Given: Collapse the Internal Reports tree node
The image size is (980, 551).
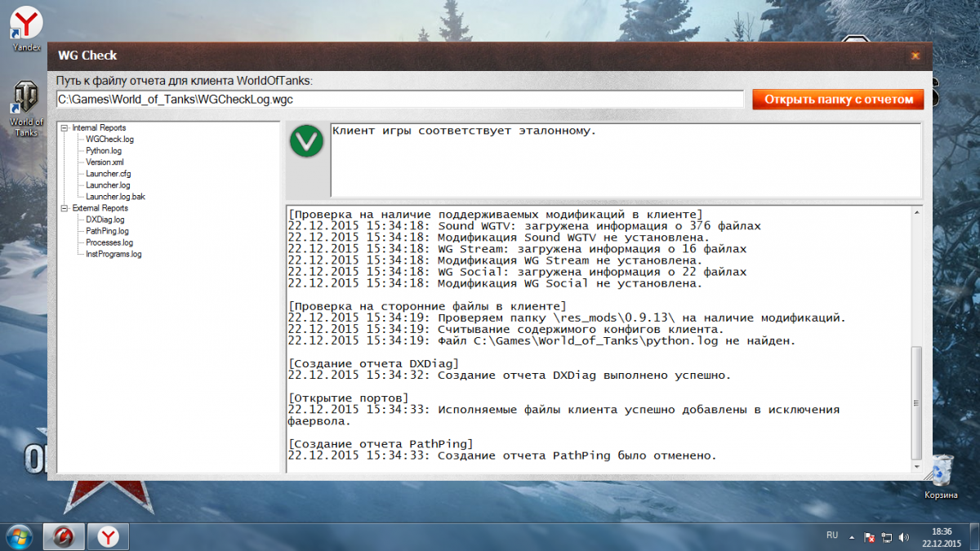Looking at the screenshot, I should [x=65, y=128].
